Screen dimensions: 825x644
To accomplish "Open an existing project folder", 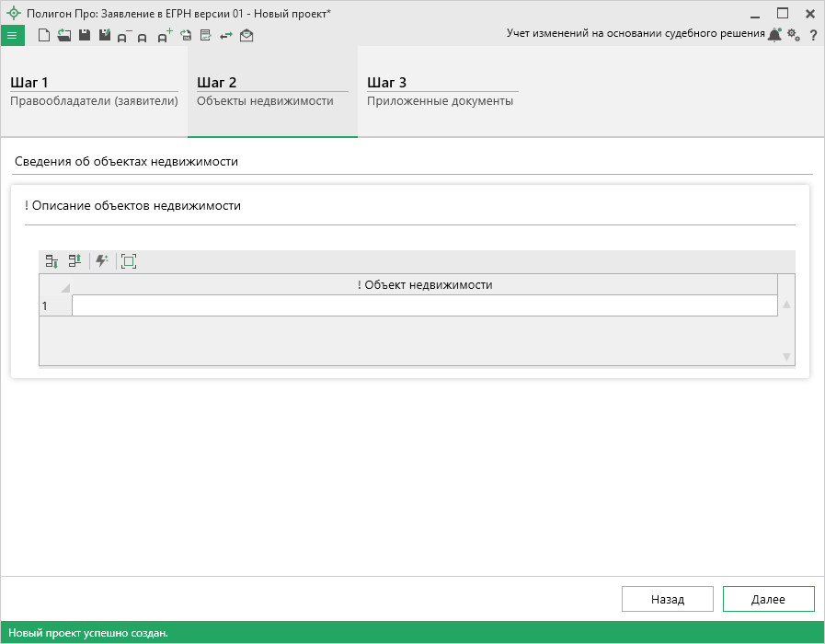I will click(63, 36).
